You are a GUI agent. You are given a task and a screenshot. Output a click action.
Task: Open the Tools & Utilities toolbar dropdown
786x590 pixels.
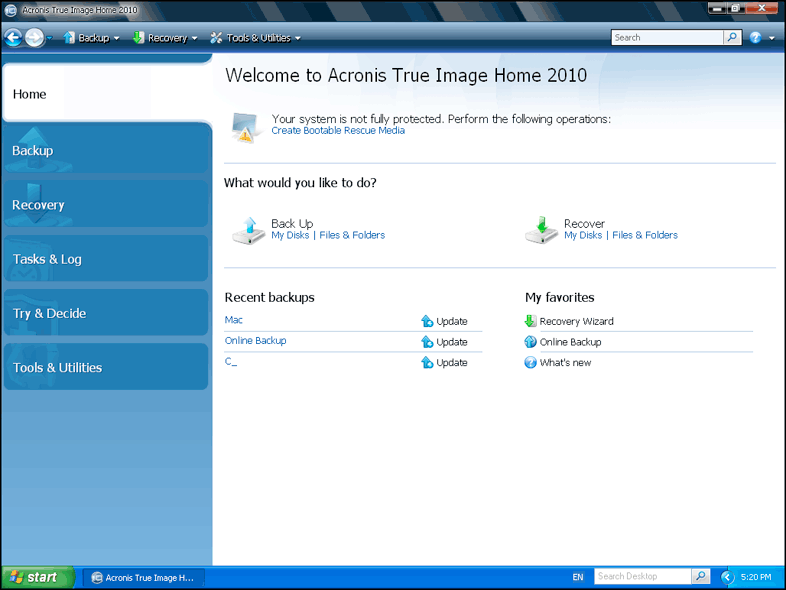[x=298, y=38]
